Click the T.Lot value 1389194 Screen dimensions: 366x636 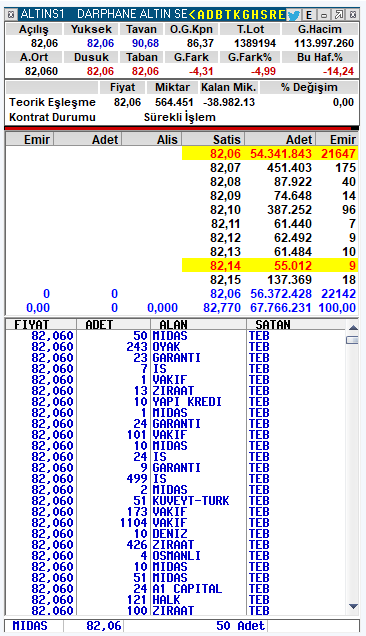pyautogui.click(x=255, y=43)
